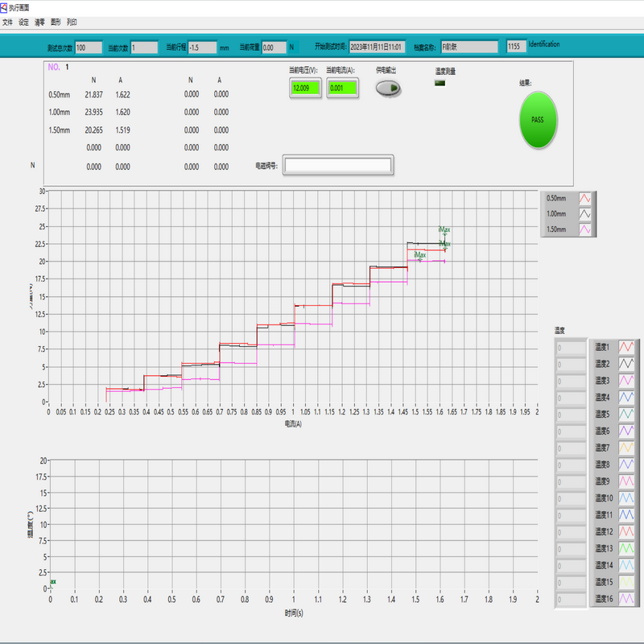Expand the 列印 menu
The height and width of the screenshot is (644, 644).
tap(72, 23)
